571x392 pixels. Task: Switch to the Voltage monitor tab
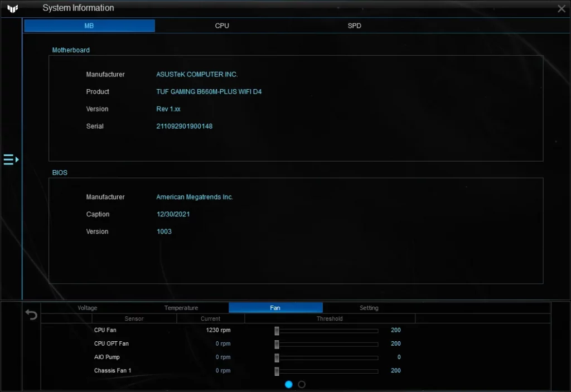click(x=88, y=308)
